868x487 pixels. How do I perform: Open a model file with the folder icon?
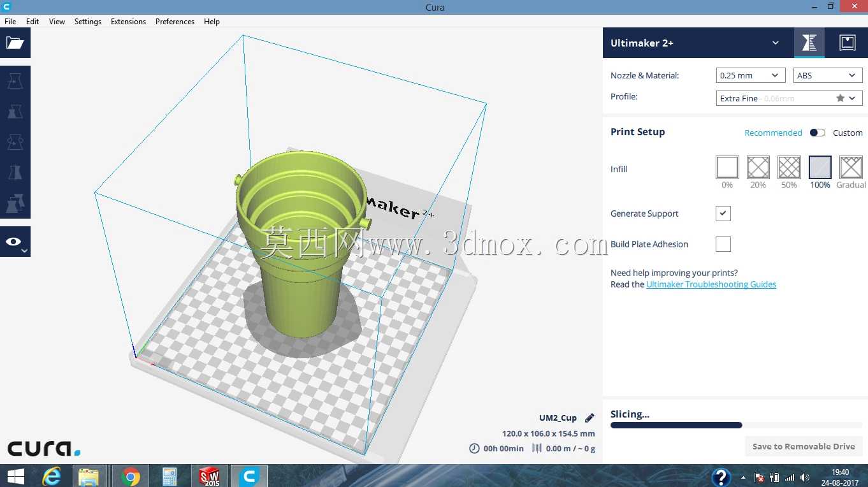pos(15,43)
